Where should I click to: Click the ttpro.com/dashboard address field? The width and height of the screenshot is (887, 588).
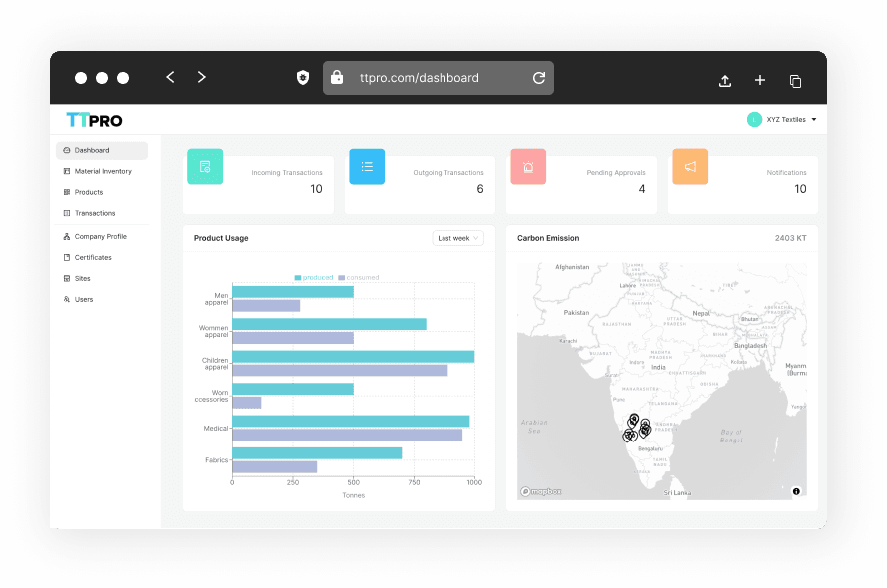[x=439, y=78]
